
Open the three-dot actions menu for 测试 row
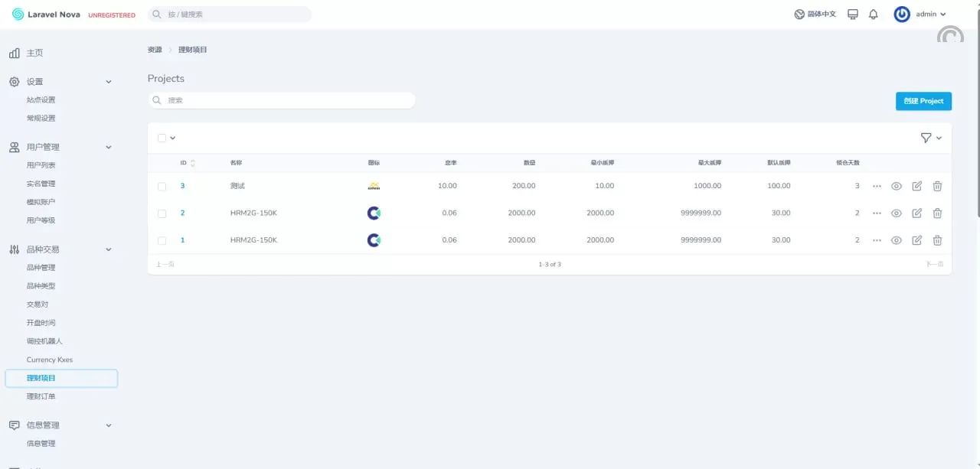pyautogui.click(x=877, y=186)
